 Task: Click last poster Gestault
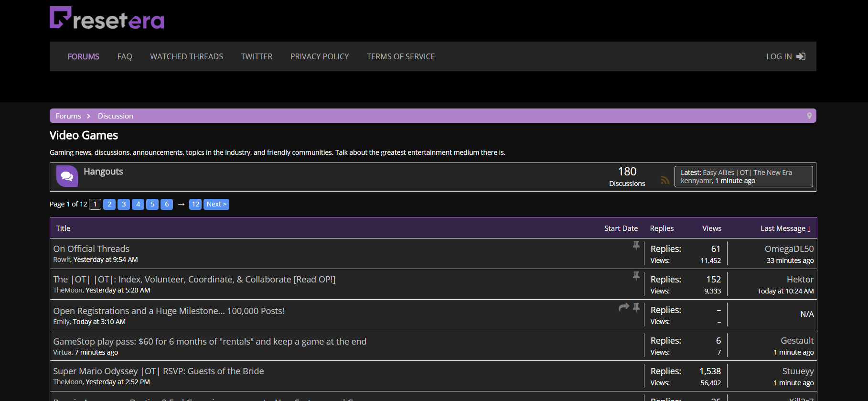(x=797, y=341)
